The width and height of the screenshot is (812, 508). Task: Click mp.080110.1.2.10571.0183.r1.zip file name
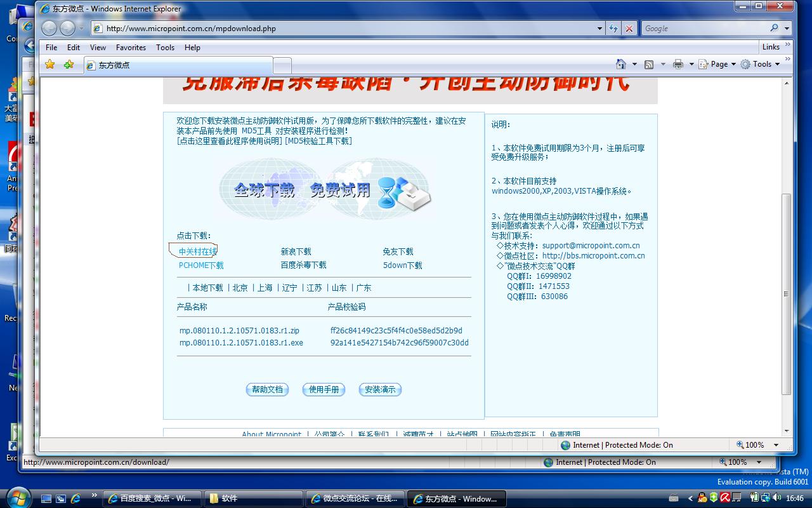point(239,331)
